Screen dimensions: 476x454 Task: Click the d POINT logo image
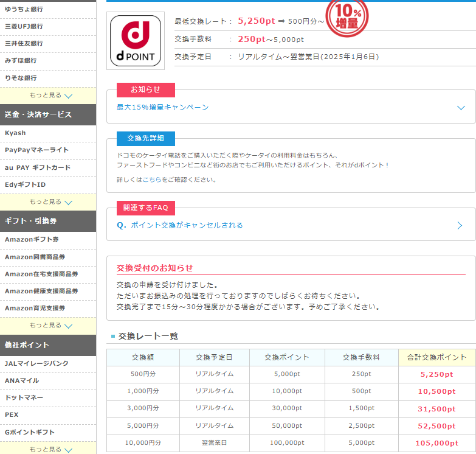tap(136, 40)
